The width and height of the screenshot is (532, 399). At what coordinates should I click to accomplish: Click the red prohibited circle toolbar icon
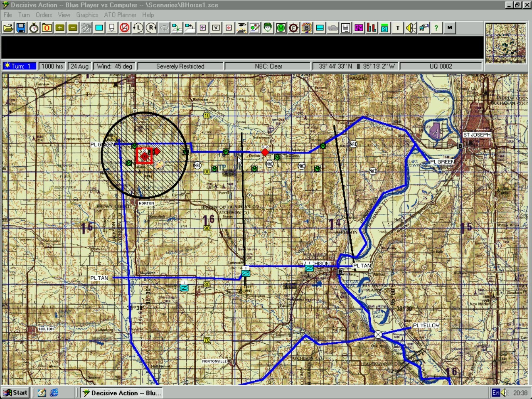125,28
